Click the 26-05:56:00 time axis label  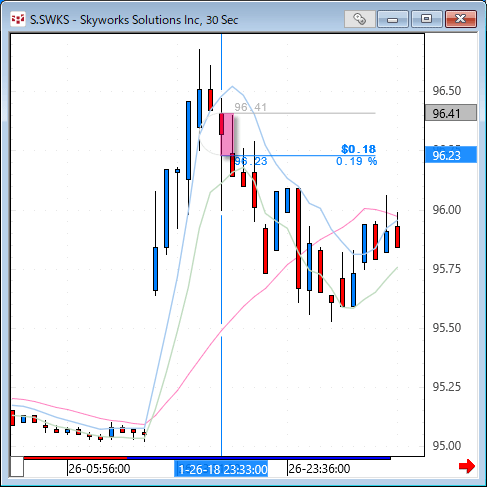(x=99, y=469)
